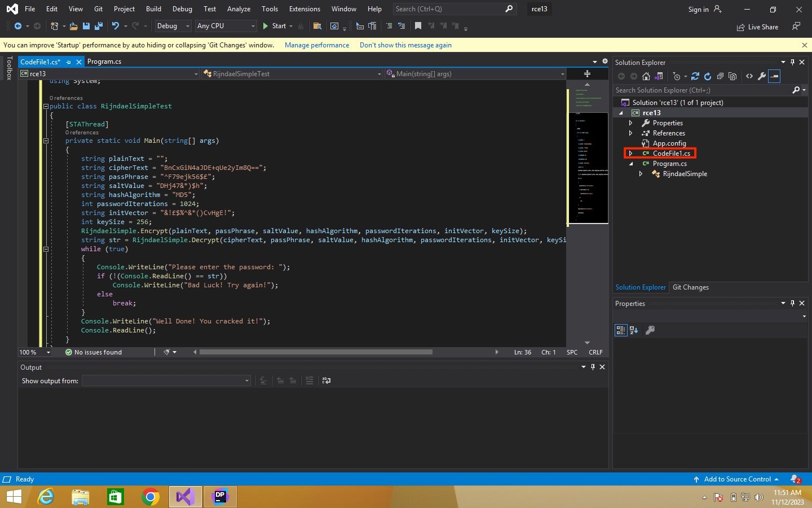The height and width of the screenshot is (508, 812).
Task: Click the Open File folder icon
Action: click(74, 26)
